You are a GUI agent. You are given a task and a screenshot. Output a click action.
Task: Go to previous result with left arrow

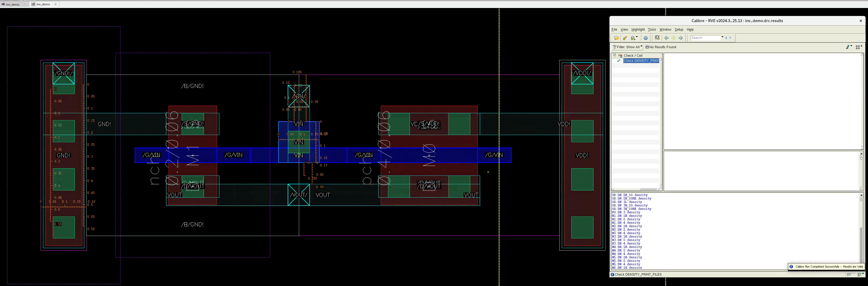(667, 38)
